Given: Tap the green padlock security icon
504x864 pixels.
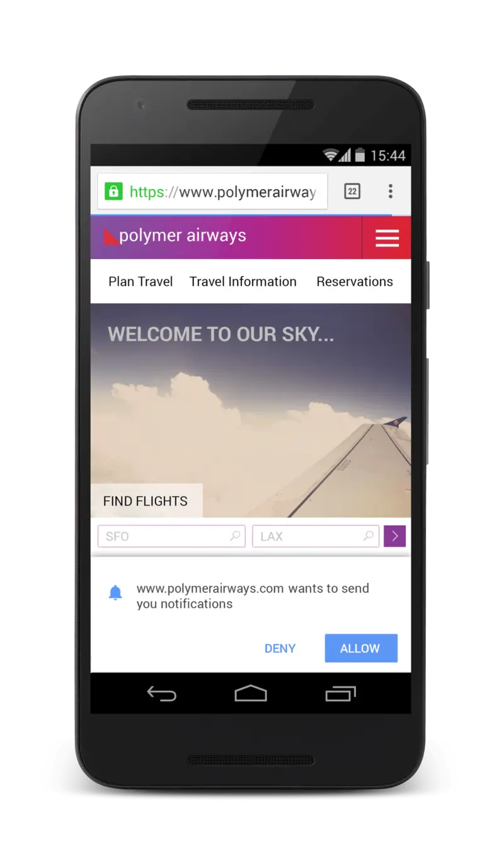Looking at the screenshot, I should 113,192.
